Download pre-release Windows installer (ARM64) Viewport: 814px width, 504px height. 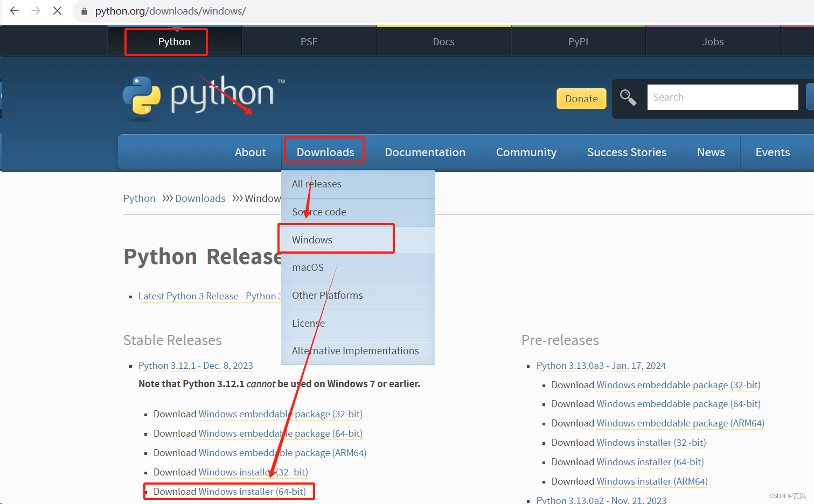(x=652, y=481)
